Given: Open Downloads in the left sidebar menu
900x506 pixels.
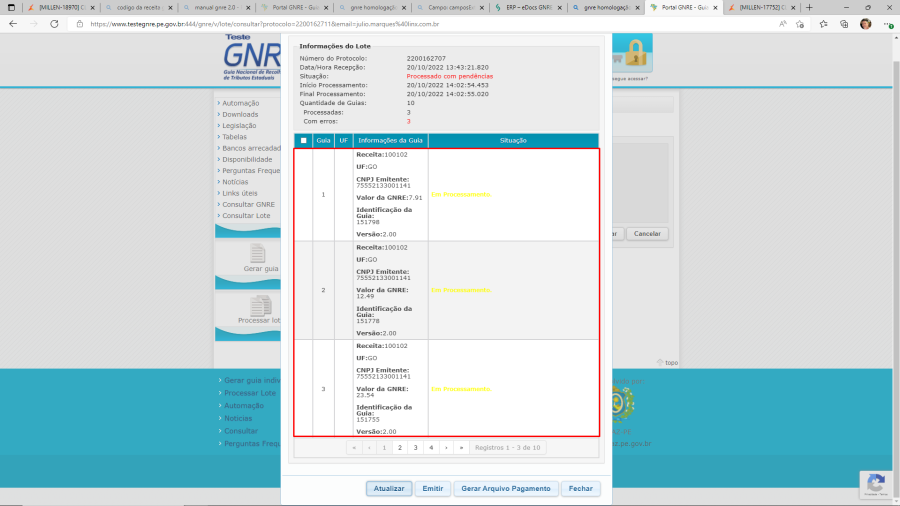Looking at the screenshot, I should click(240, 114).
